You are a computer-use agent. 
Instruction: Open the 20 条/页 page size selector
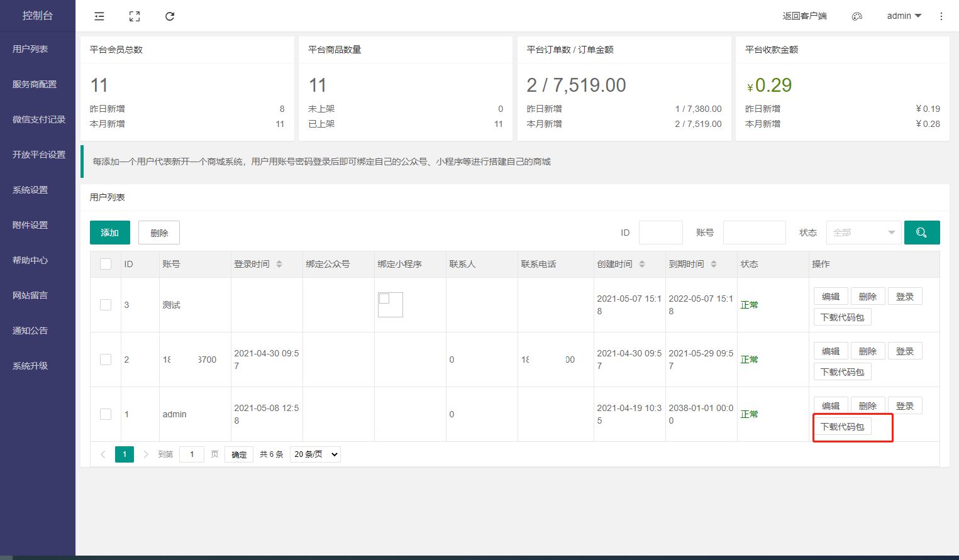click(314, 454)
